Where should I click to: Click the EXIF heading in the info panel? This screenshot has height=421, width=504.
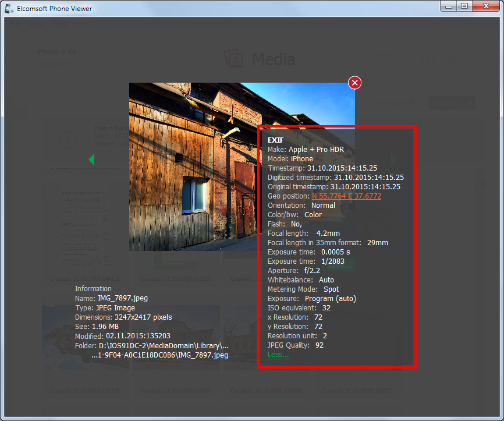click(275, 140)
